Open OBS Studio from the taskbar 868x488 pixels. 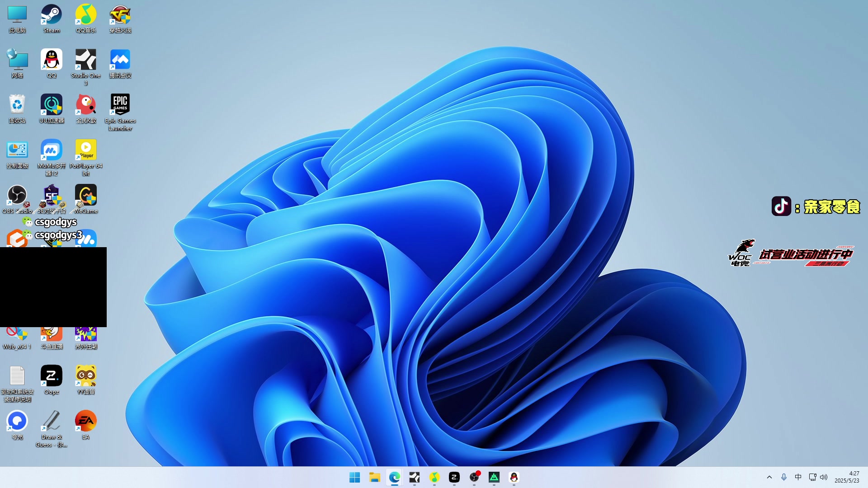(474, 477)
